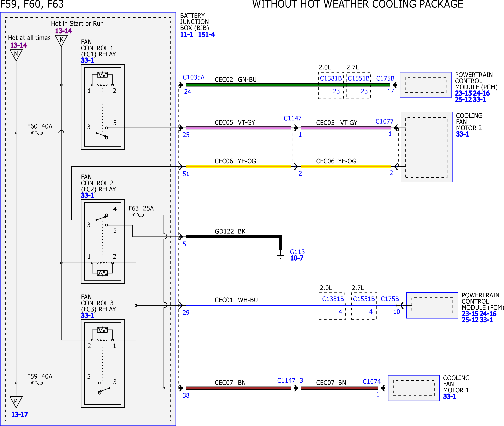Click the C175B connector on CEC02 wire
504x426 pixels.
[385, 78]
